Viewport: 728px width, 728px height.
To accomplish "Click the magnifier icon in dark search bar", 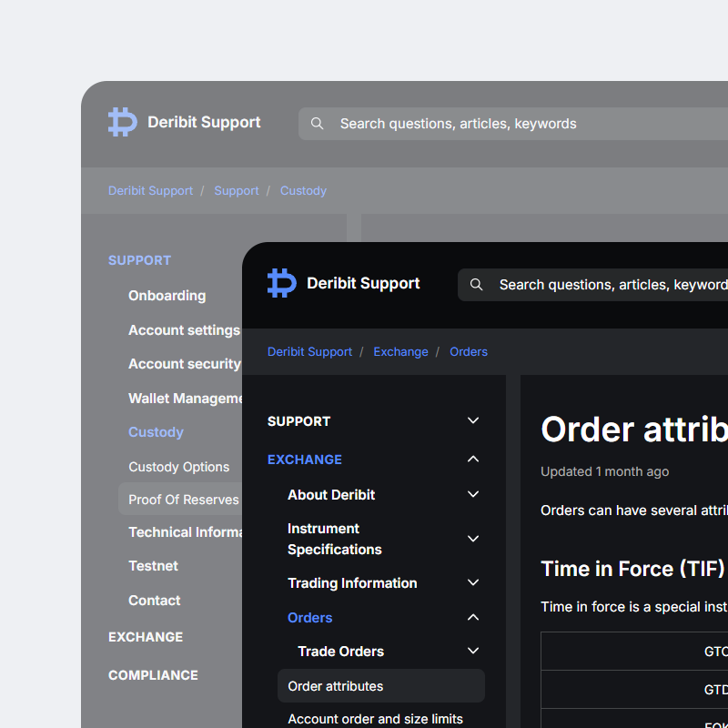I will tap(476, 285).
